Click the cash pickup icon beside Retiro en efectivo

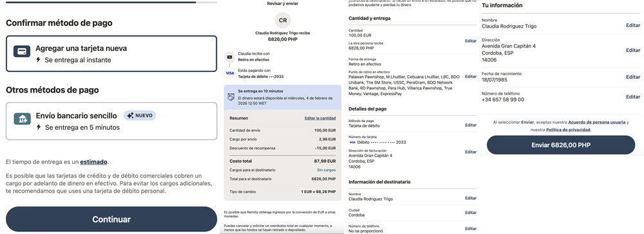[230, 57]
